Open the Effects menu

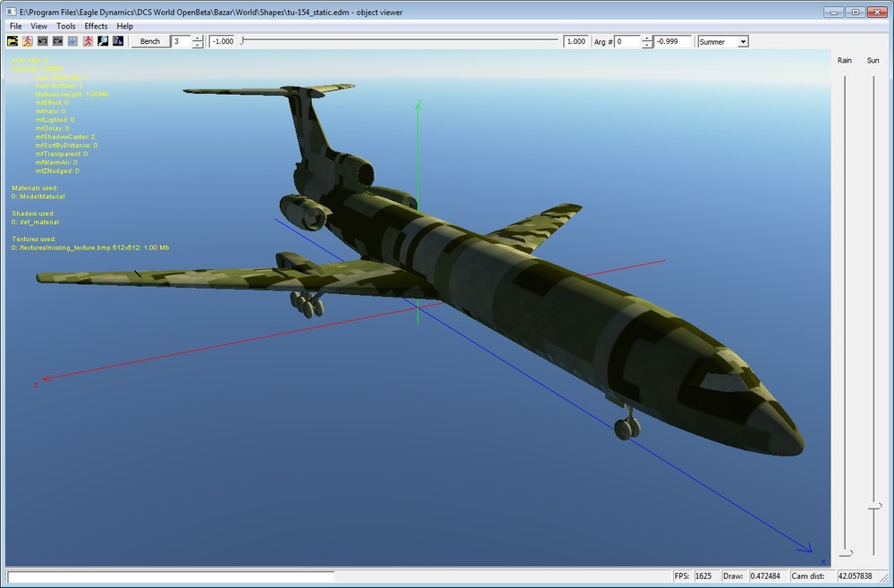point(96,26)
